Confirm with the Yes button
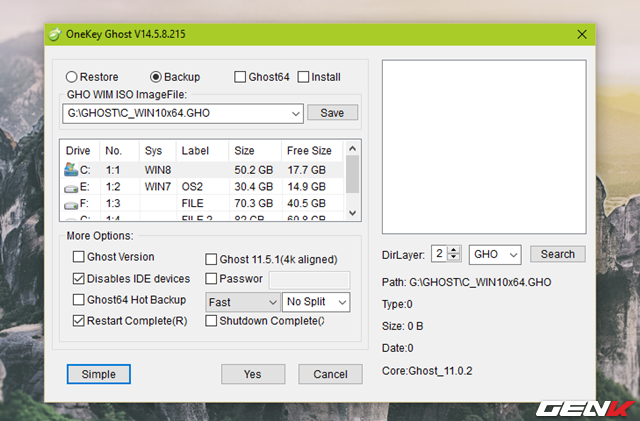 pos(253,374)
